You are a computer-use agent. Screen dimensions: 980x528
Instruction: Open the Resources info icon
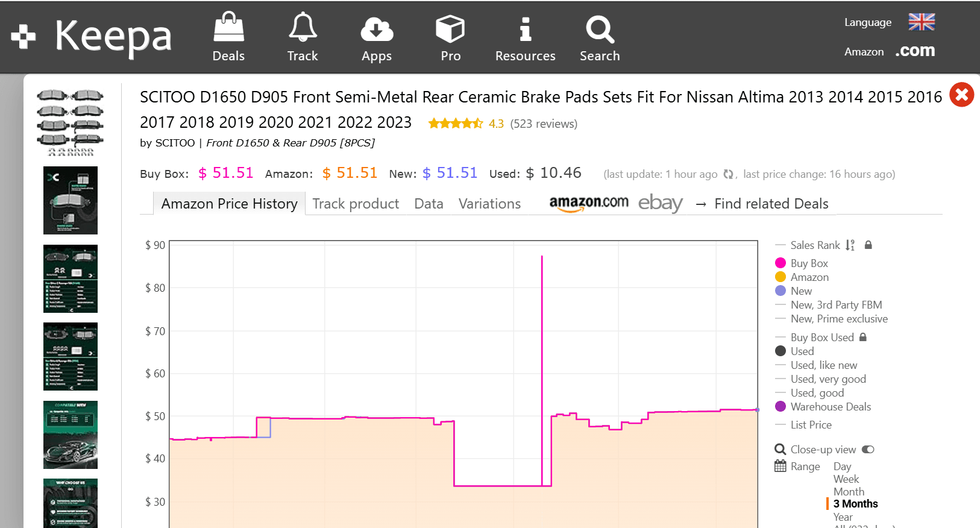click(525, 29)
